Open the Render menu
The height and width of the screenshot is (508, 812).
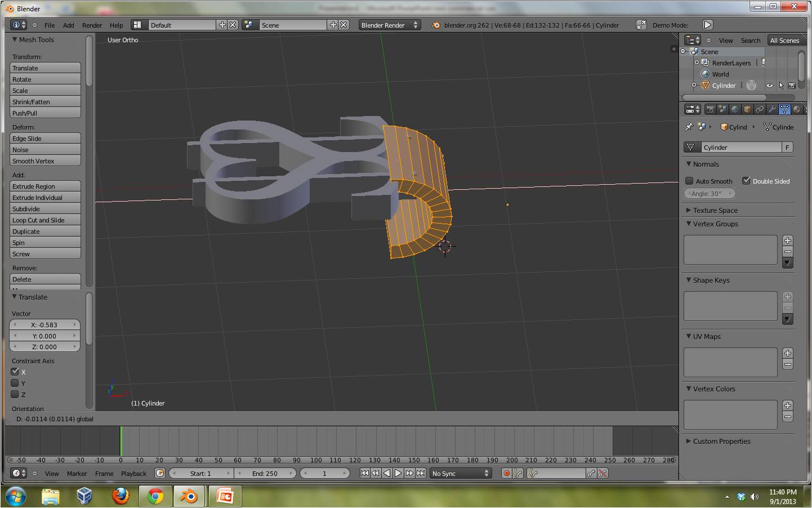pyautogui.click(x=92, y=25)
